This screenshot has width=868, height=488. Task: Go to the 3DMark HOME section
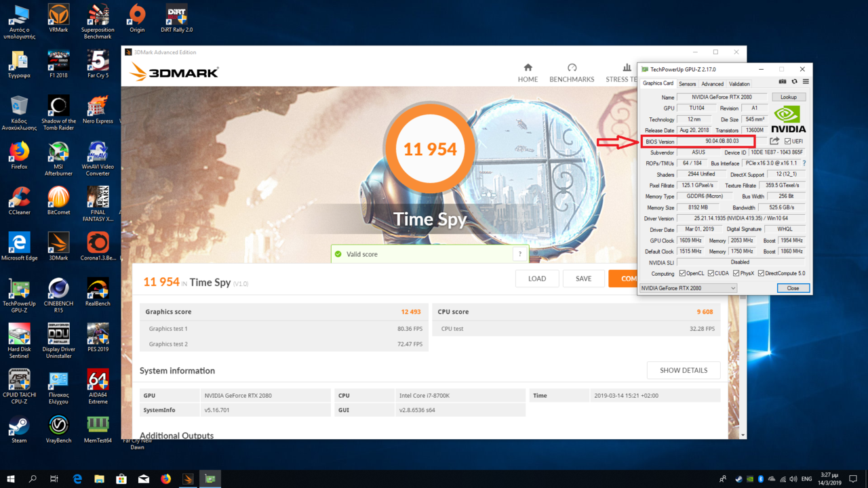tap(528, 73)
